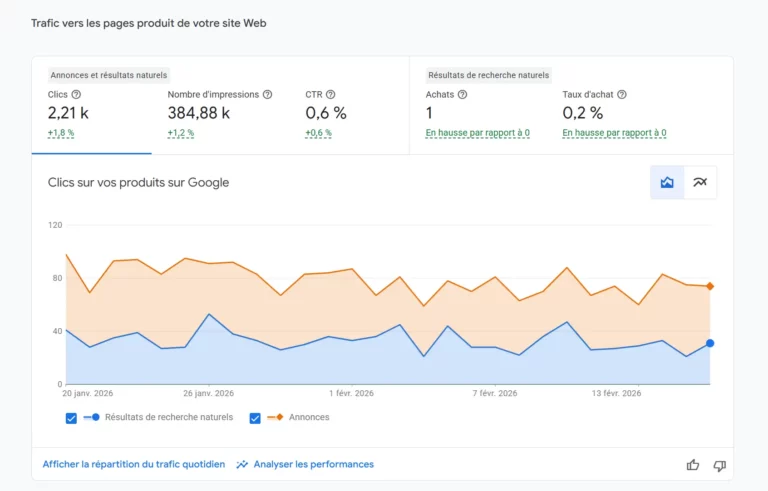Viewport: 768px width, 491px height.
Task: Click the 7 févr. 2026 axis label
Action: [495, 393]
